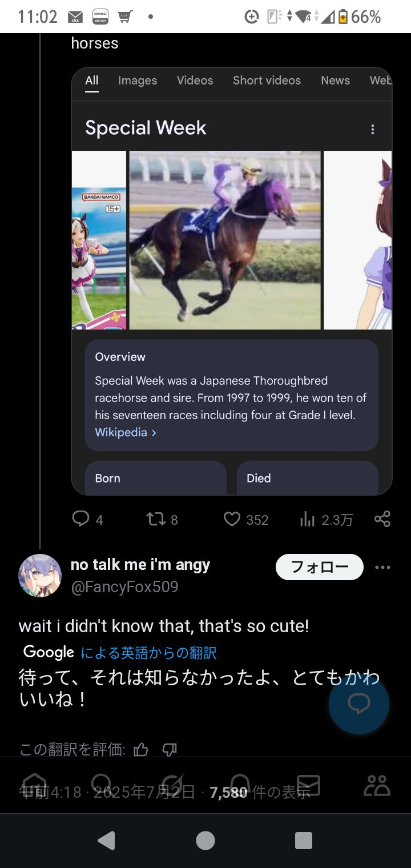Screen dimensions: 411x868
Task: Open view analytics bar chart icon
Action: pyautogui.click(x=308, y=519)
